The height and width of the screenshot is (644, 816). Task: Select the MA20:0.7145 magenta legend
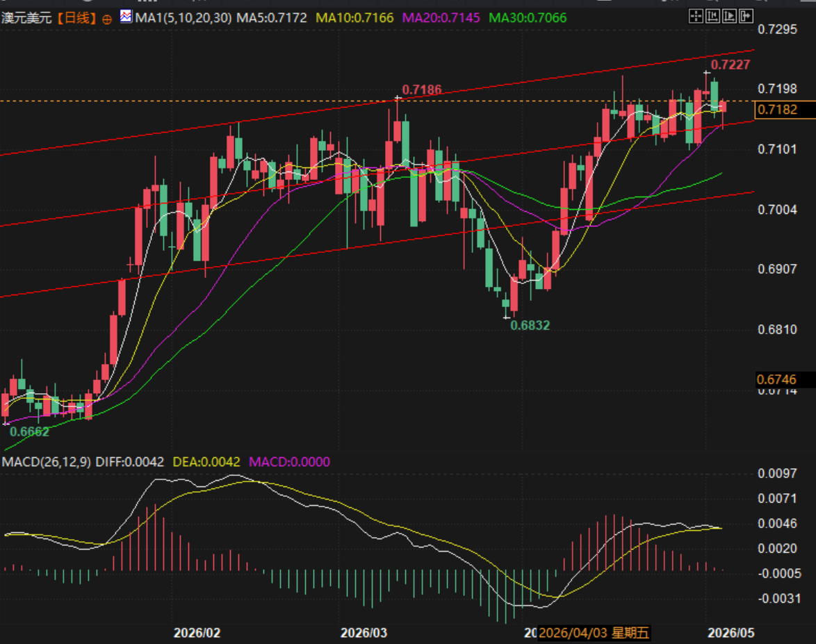coord(441,18)
